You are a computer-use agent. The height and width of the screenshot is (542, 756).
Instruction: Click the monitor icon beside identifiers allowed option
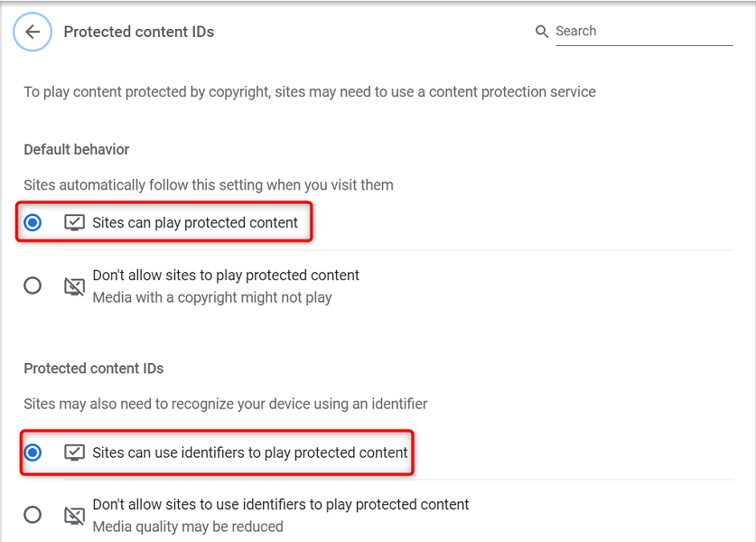click(74, 453)
